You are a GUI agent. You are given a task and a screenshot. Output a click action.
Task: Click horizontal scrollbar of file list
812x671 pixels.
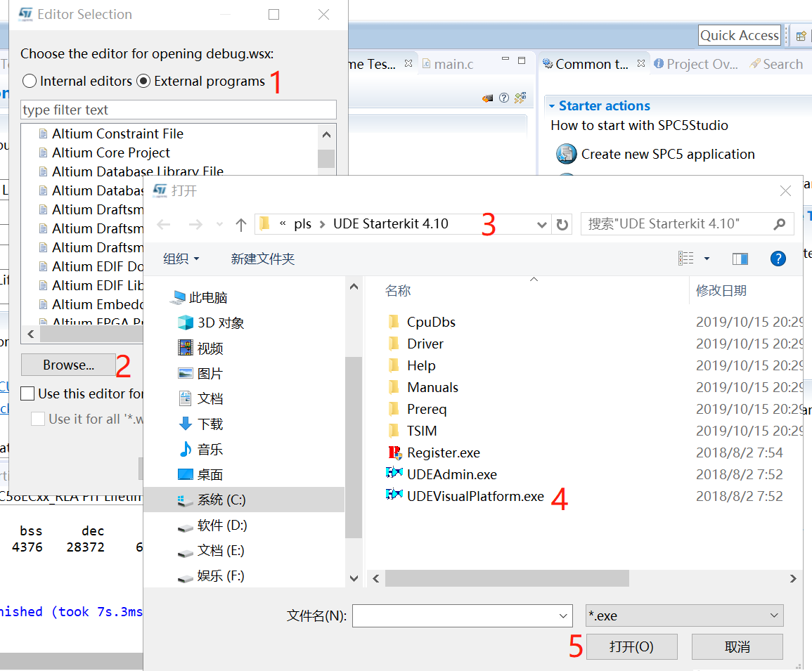(507, 578)
